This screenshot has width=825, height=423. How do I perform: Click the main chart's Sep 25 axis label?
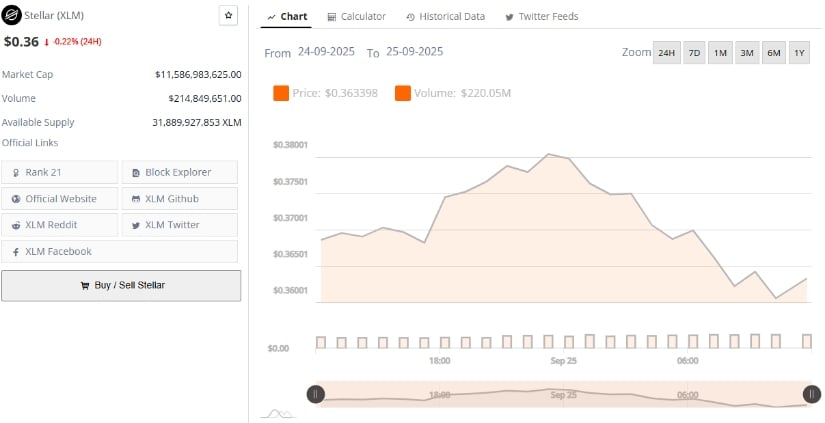point(563,361)
